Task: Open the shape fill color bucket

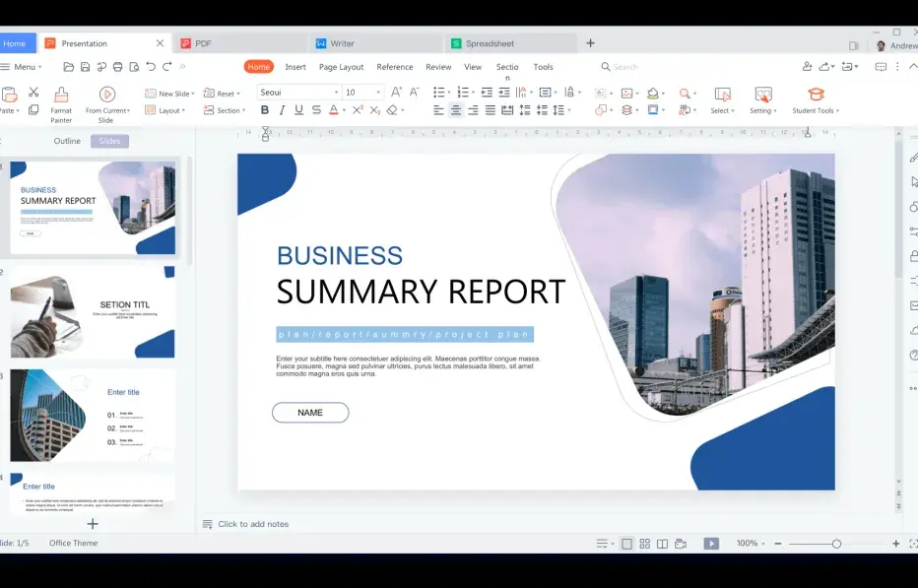Action: 653,94
